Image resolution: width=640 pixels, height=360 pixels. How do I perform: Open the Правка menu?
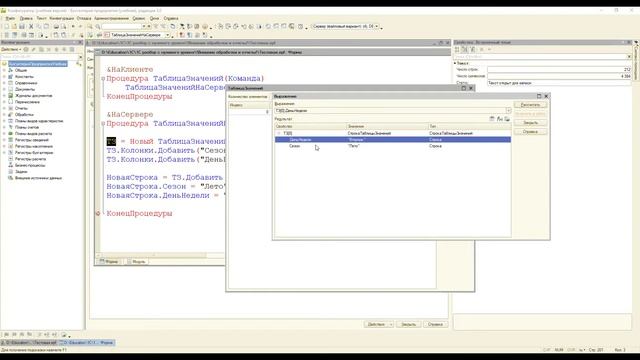[26, 18]
